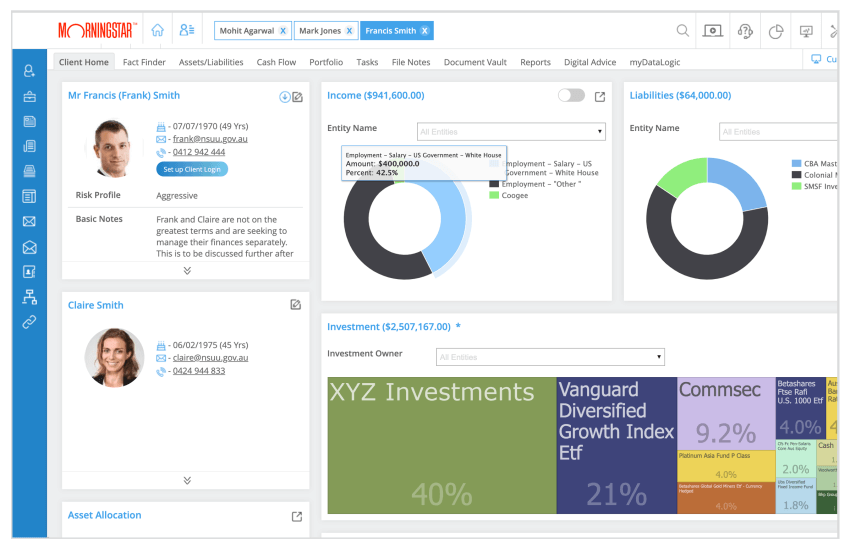Select the XYZ Investments 40% treemap tile
Screen dimensions: 845x546
coord(442,445)
